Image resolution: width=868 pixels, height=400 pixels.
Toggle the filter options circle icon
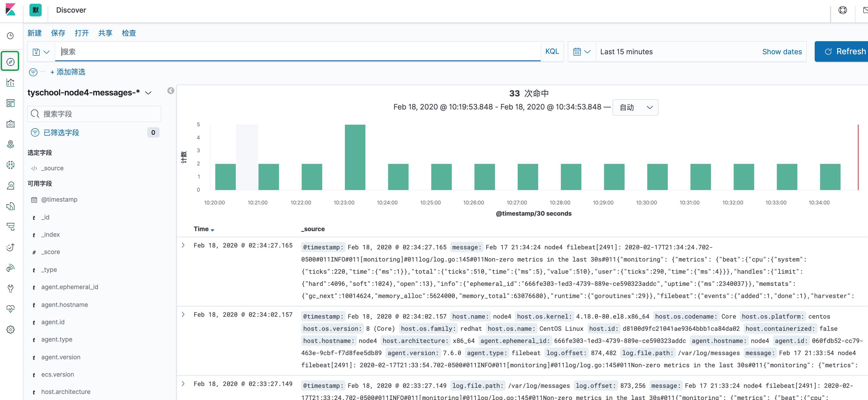33,72
